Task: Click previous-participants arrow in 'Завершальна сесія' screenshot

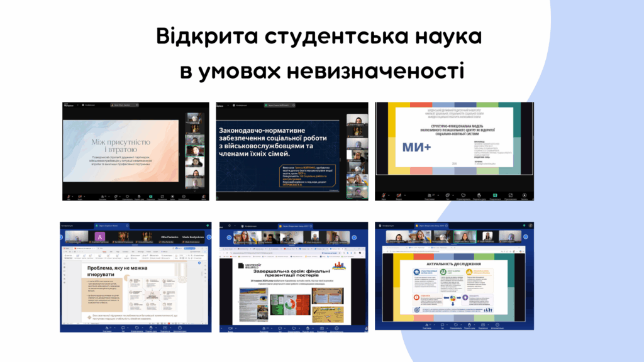Action: [x=229, y=237]
